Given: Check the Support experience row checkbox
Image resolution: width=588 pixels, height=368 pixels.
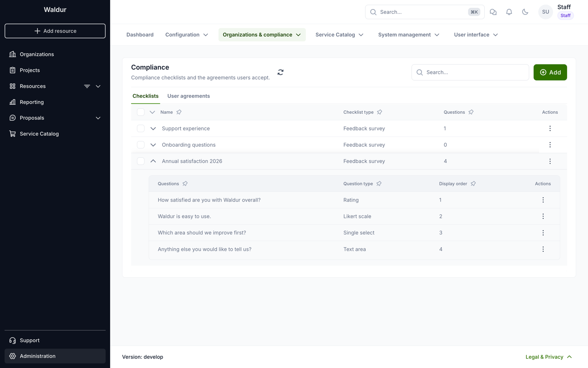Looking at the screenshot, I should tap(140, 128).
